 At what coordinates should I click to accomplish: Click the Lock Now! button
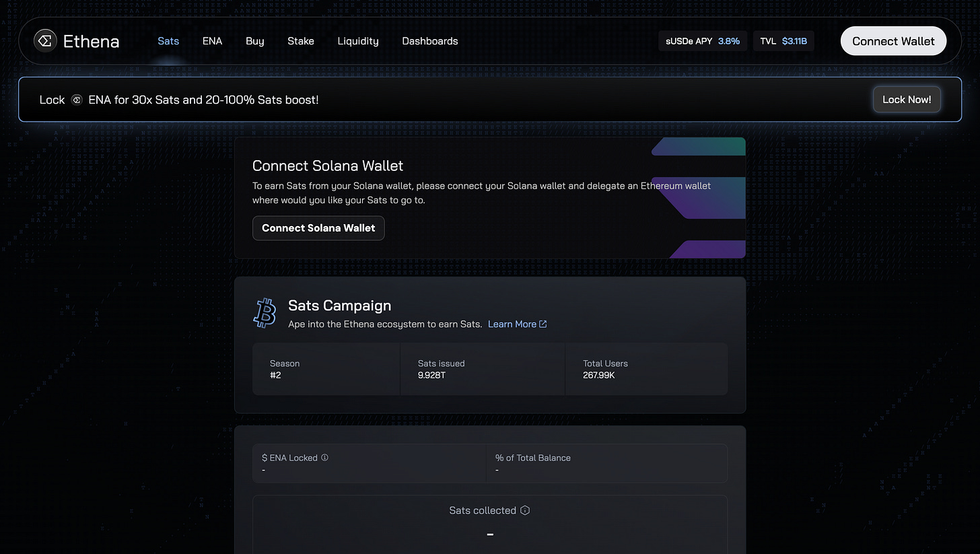[x=907, y=100]
